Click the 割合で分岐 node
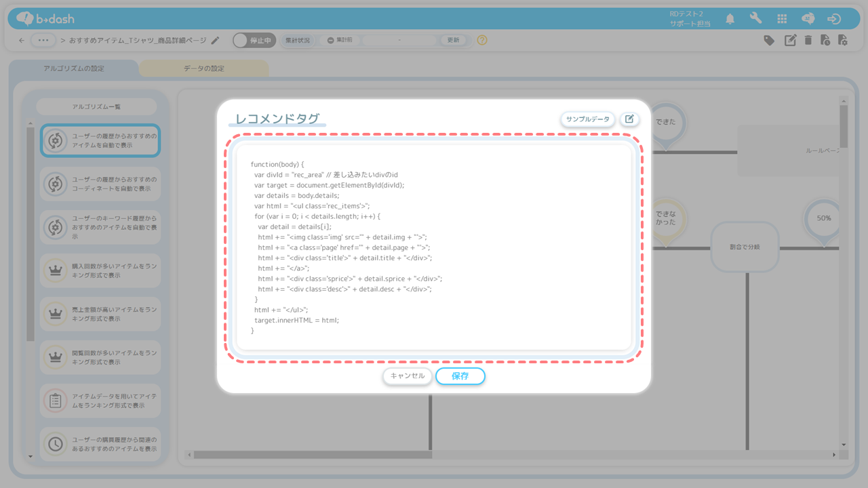This screenshot has height=488, width=868. (745, 247)
